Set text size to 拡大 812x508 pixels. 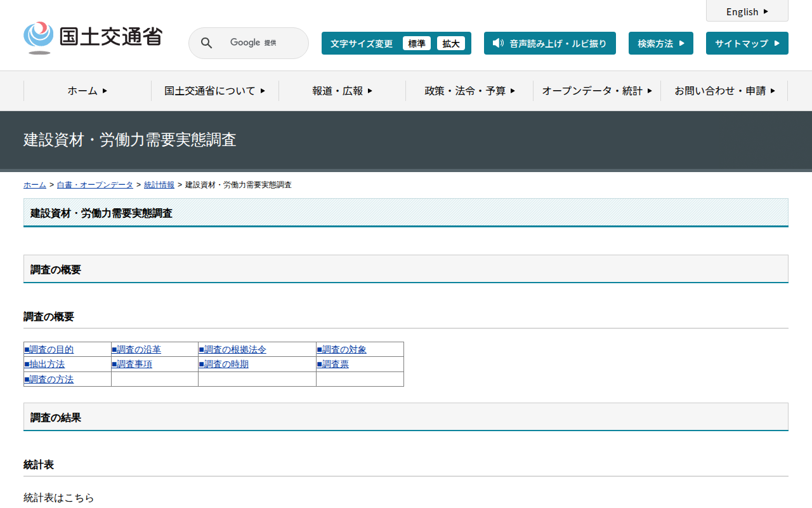[450, 43]
